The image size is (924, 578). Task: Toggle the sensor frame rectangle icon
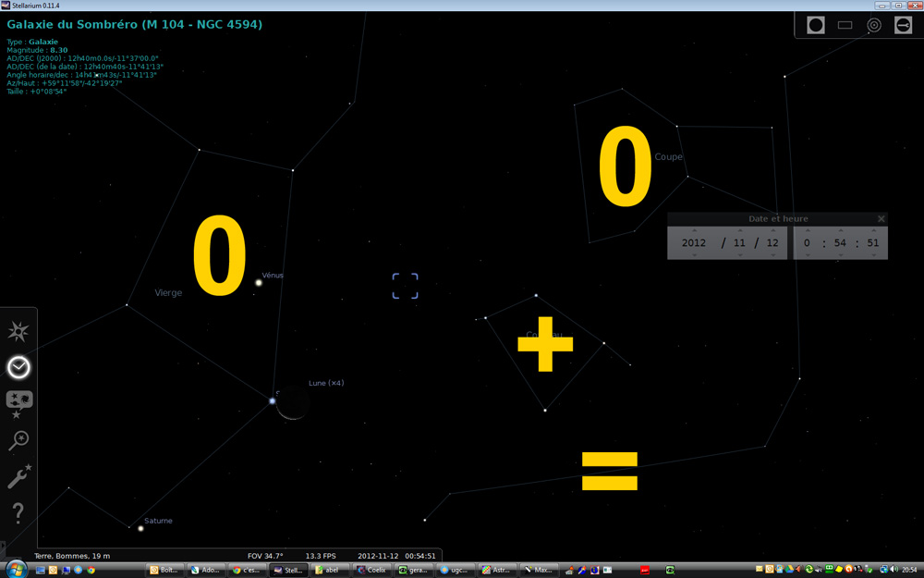[845, 25]
